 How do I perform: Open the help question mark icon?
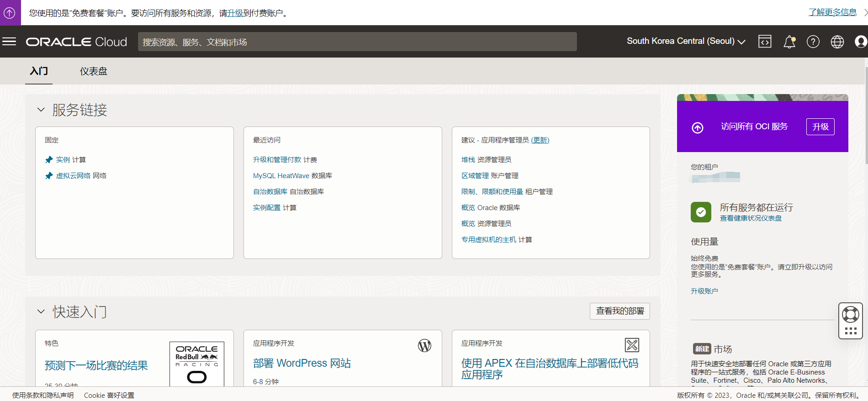[x=813, y=42]
